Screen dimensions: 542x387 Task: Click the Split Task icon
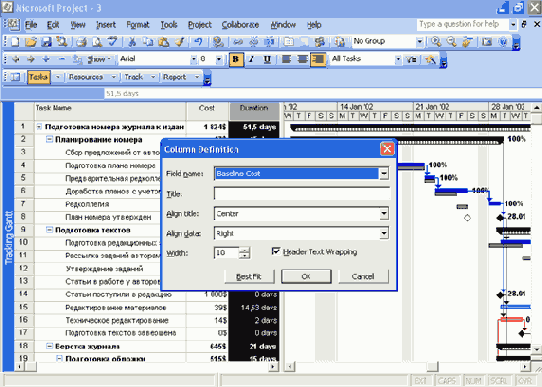tap(269, 42)
